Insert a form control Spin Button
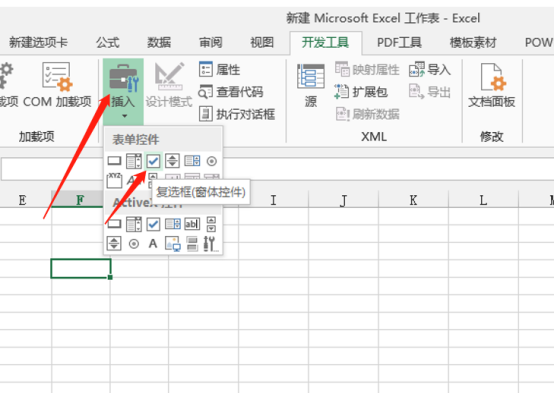Screen dimensions: 554x394 tap(172, 161)
